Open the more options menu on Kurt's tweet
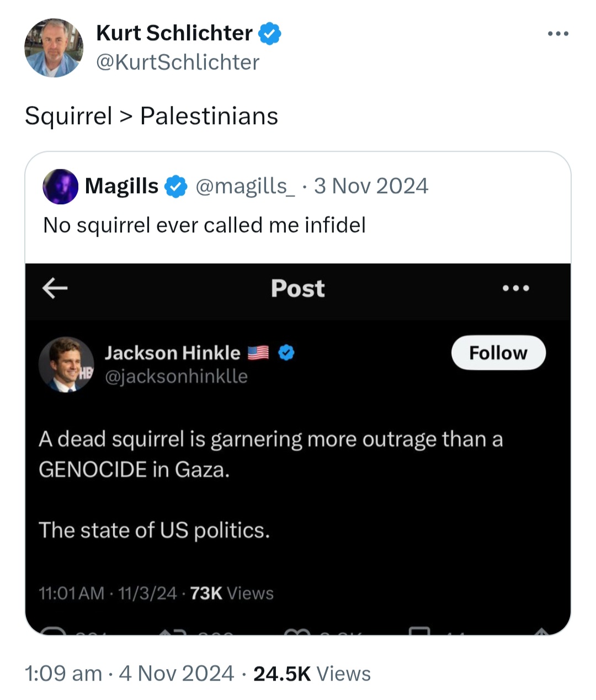 pos(558,34)
